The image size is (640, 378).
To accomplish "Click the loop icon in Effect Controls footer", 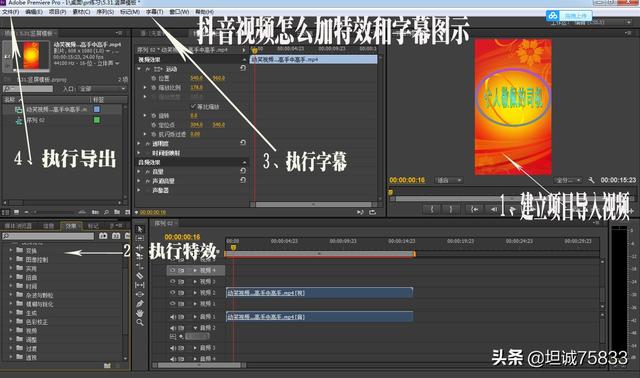I will point(372,212).
